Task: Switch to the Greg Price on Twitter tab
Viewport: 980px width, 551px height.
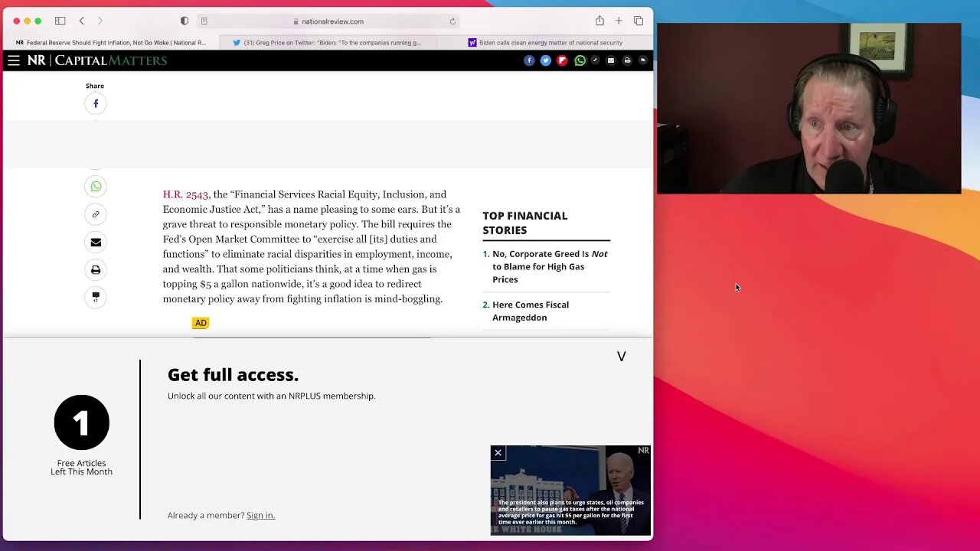Action: coord(328,43)
